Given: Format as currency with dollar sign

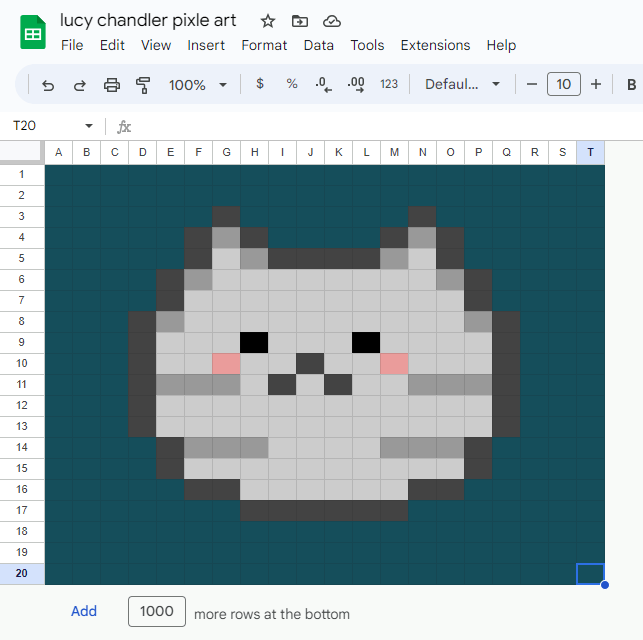Looking at the screenshot, I should (x=260, y=84).
